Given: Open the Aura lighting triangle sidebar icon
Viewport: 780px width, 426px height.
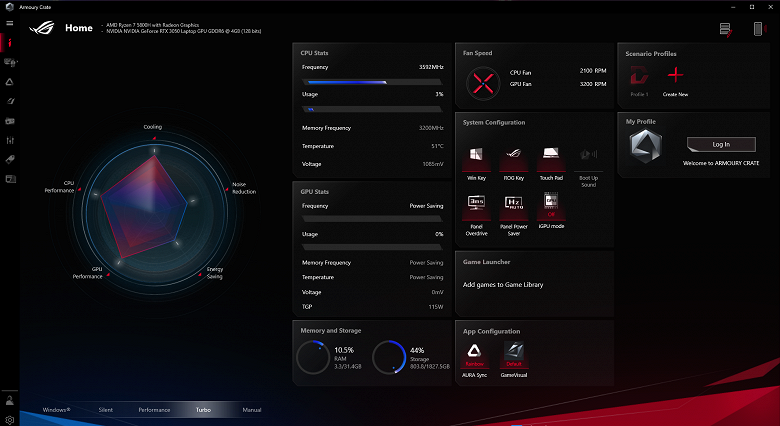Looking at the screenshot, I should tap(10, 82).
